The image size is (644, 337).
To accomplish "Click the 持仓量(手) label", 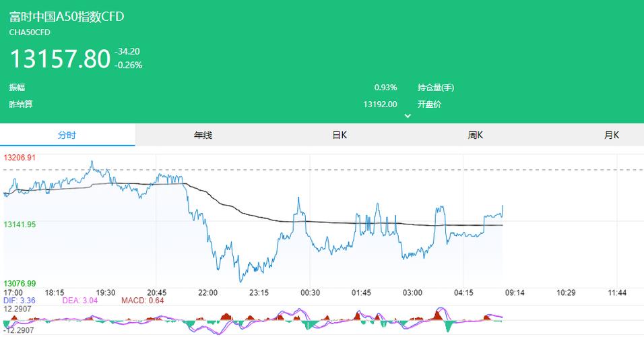I will click(x=436, y=87).
